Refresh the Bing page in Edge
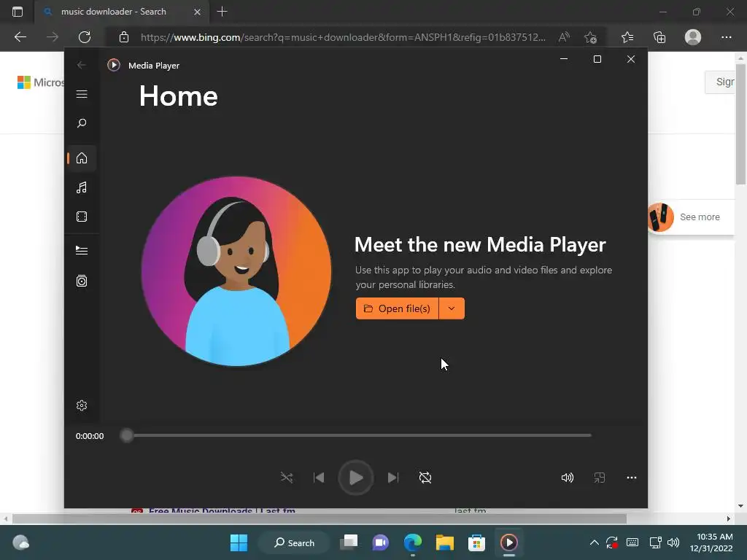This screenshot has height=560, width=747. pos(85,37)
